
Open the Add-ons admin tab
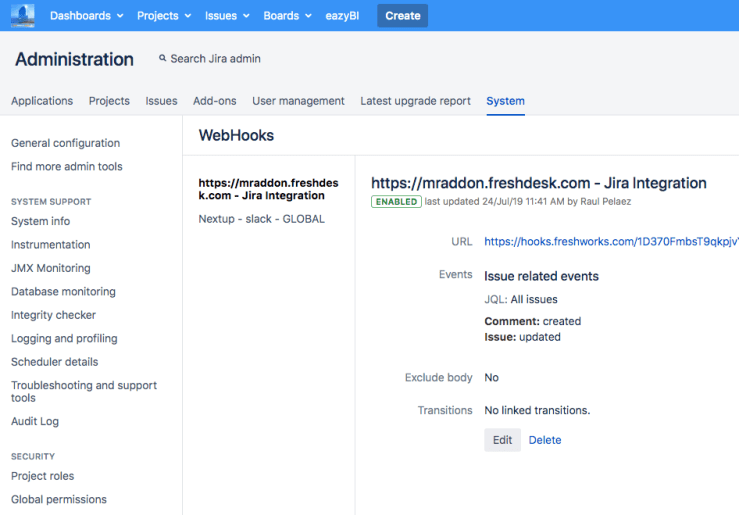click(215, 101)
